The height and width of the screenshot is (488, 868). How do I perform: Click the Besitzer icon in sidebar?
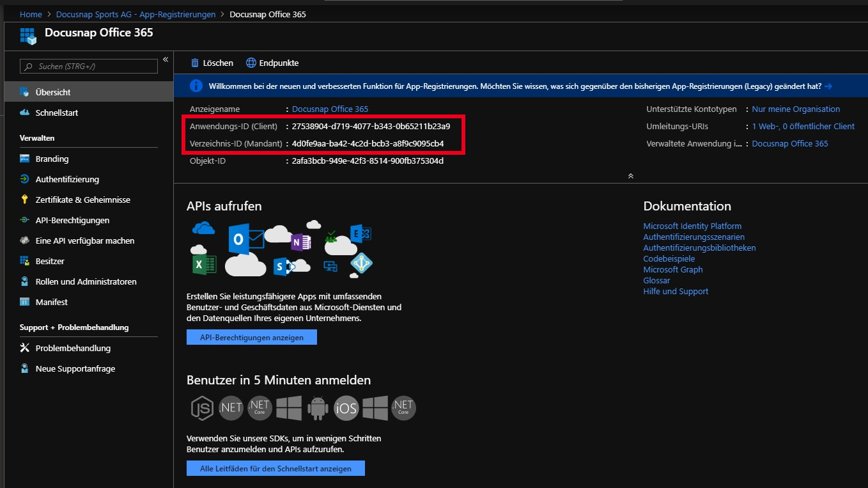tap(25, 261)
